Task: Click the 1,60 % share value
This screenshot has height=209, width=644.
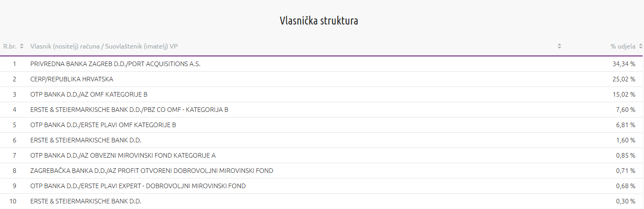Action: 626,140
